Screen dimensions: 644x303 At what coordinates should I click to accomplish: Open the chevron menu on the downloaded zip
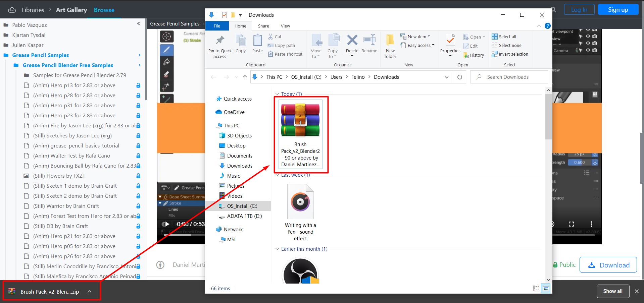89,292
